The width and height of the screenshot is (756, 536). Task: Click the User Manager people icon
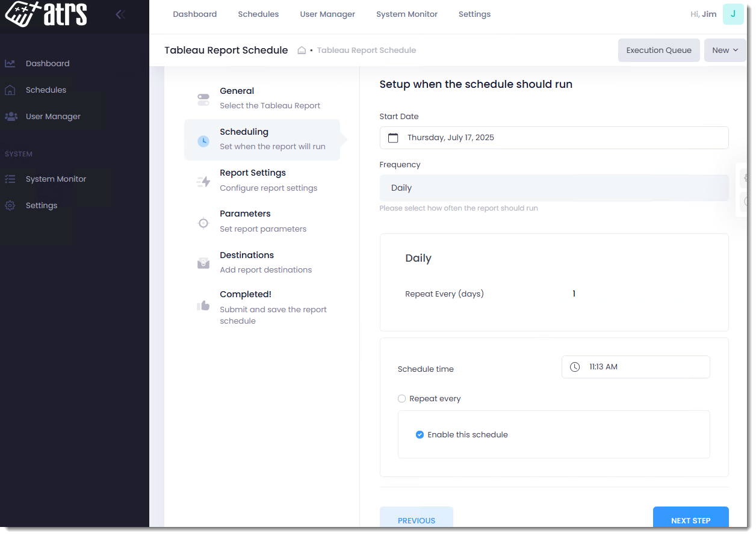(10, 116)
